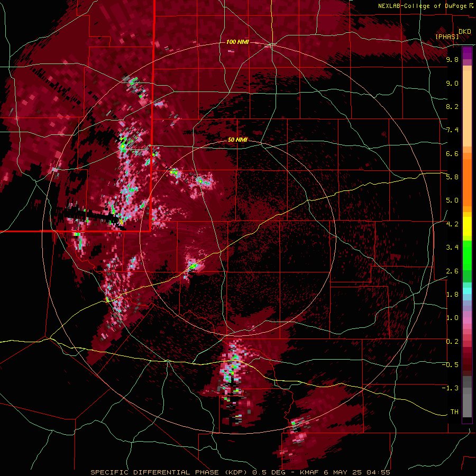
Task: Click the DKD product label
Action: point(465,32)
